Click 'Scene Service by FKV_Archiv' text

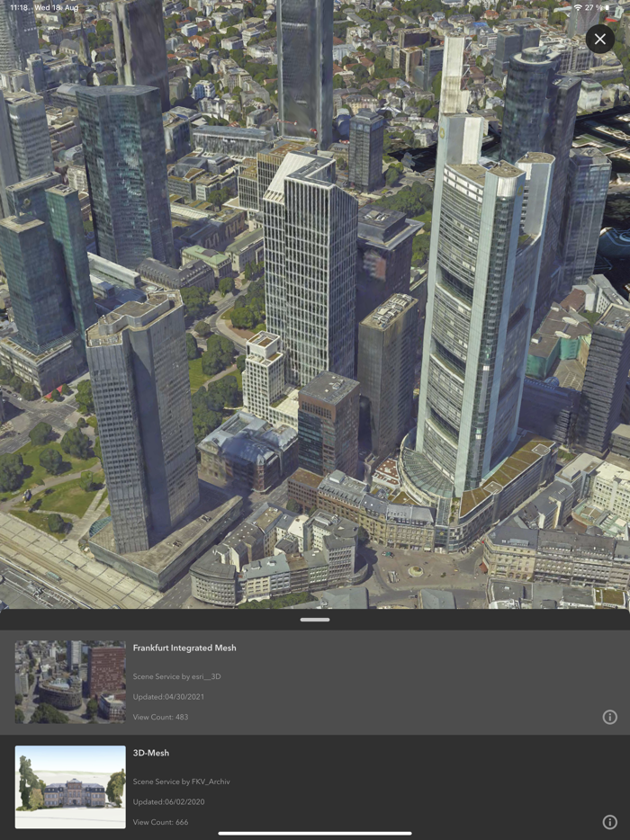coord(181,782)
